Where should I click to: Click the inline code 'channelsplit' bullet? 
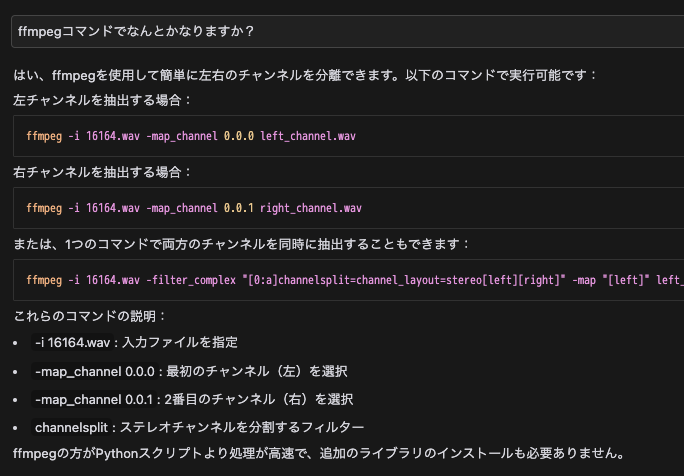pos(71,427)
